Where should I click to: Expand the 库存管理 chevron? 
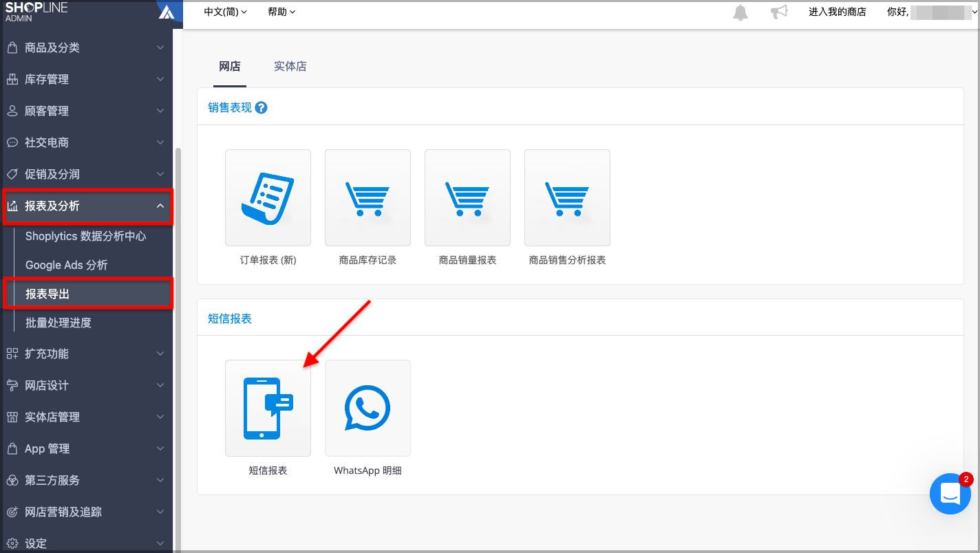coord(160,79)
